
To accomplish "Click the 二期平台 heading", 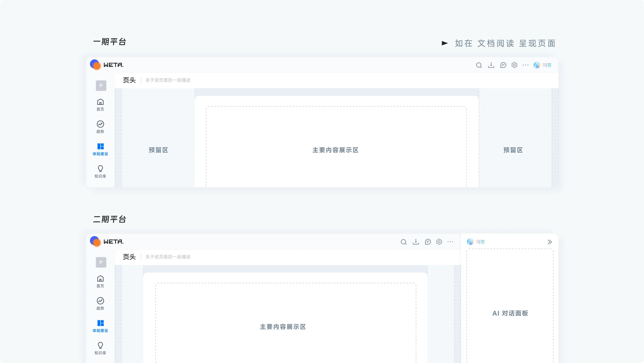I will 110,219.
